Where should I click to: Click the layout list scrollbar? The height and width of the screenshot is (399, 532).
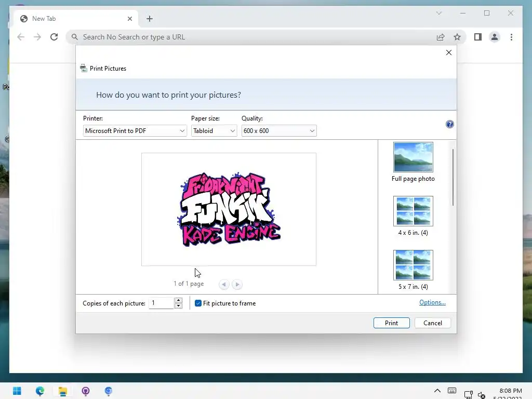point(453,177)
